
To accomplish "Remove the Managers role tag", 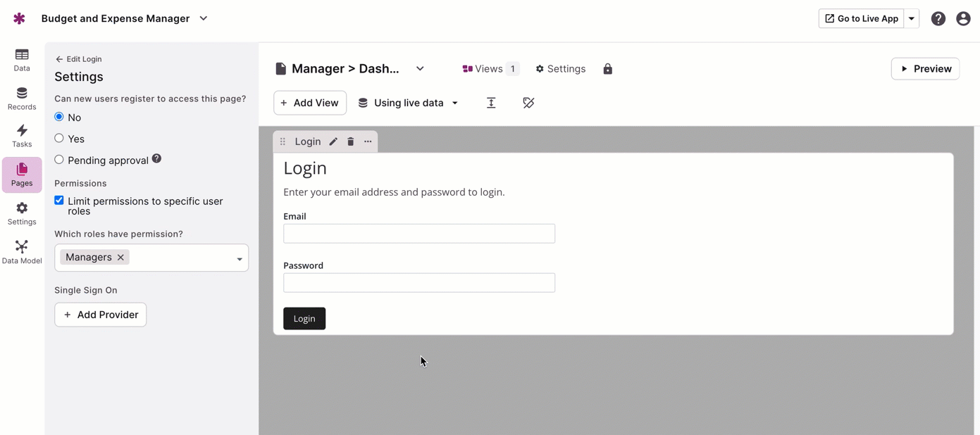I will pos(120,257).
